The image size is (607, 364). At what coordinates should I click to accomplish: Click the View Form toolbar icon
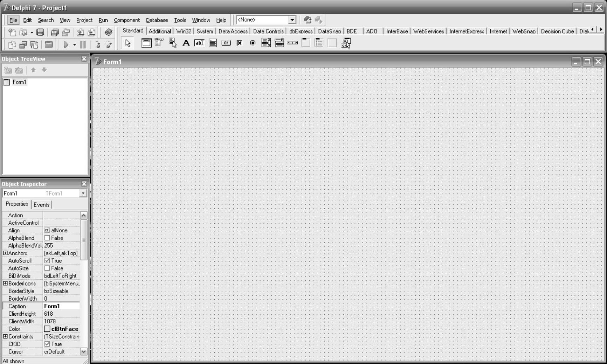tap(23, 44)
